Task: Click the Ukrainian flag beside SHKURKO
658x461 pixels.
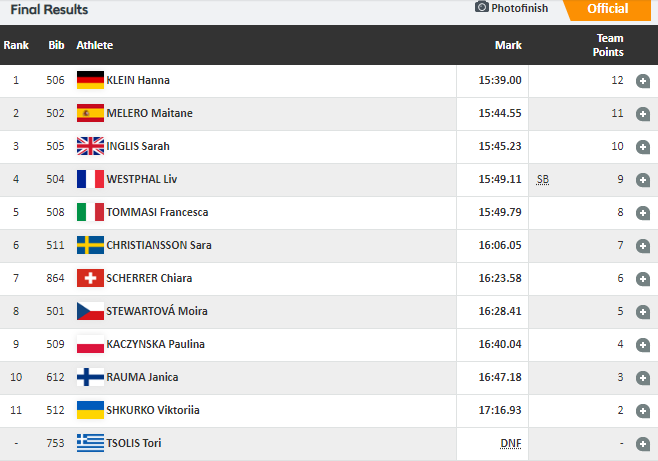Action: tap(90, 410)
